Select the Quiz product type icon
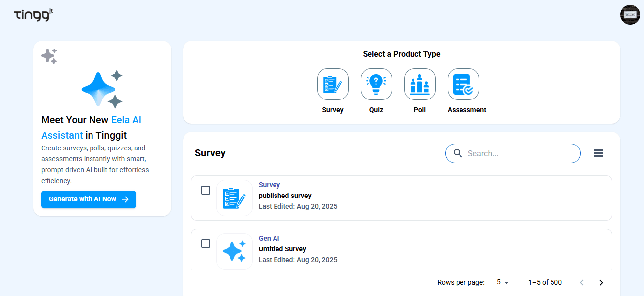This screenshot has height=296, width=644. tap(376, 84)
